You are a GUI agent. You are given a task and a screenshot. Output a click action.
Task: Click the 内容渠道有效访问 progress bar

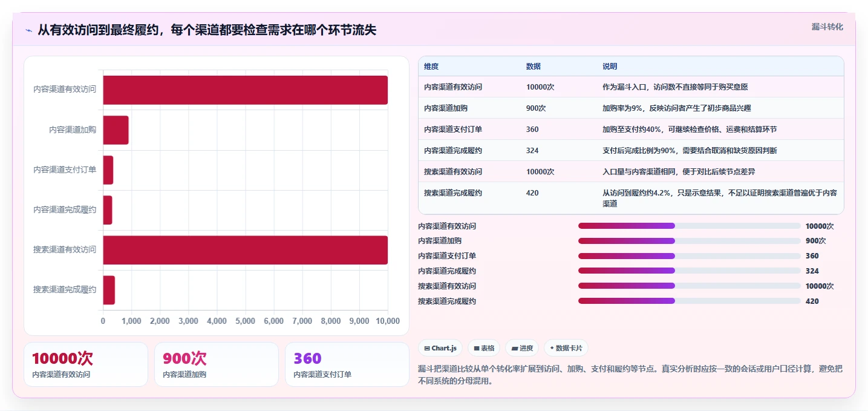tap(690, 226)
